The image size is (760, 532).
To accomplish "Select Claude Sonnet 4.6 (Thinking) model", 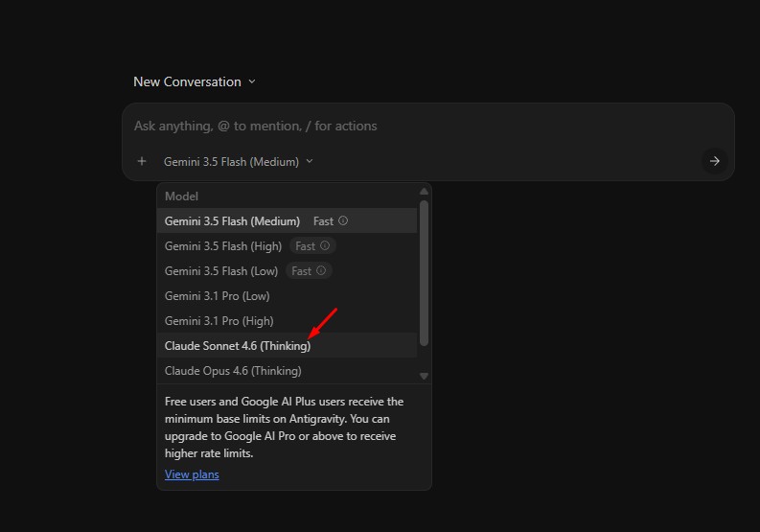I will [x=287, y=346].
